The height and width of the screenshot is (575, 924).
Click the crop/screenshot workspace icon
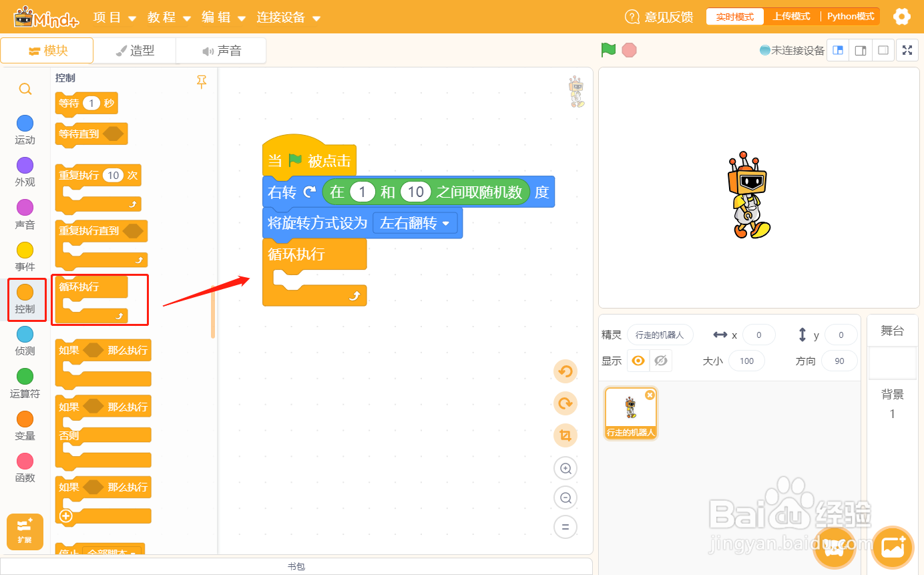point(565,435)
